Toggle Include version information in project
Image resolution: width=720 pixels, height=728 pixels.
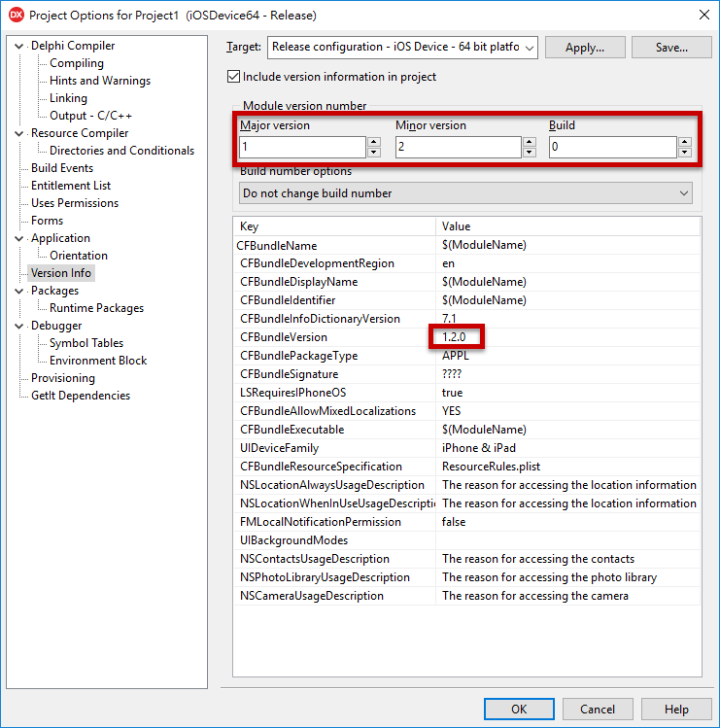tap(233, 77)
